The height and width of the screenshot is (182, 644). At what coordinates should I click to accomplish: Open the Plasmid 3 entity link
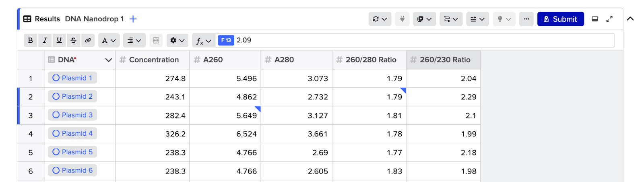tap(72, 115)
